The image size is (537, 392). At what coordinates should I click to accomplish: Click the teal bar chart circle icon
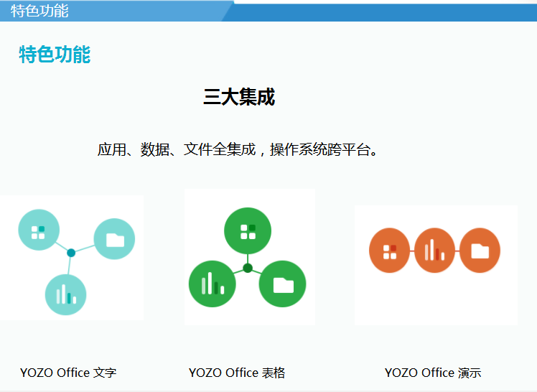(x=66, y=295)
